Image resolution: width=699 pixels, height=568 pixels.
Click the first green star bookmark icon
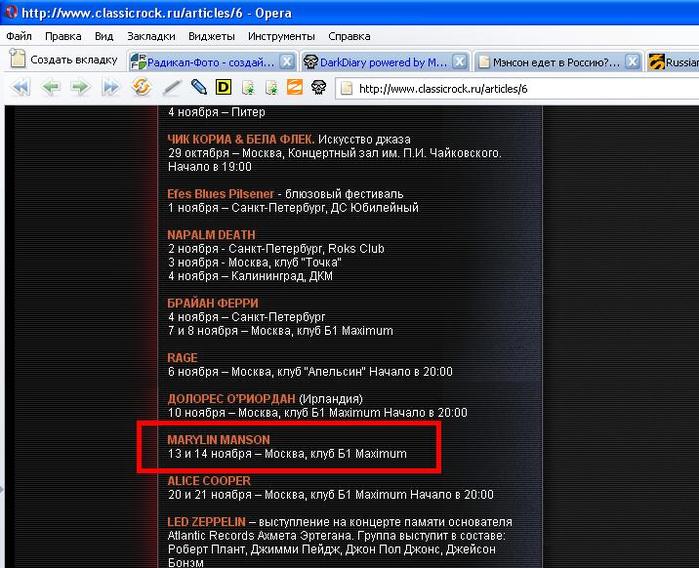(248, 88)
